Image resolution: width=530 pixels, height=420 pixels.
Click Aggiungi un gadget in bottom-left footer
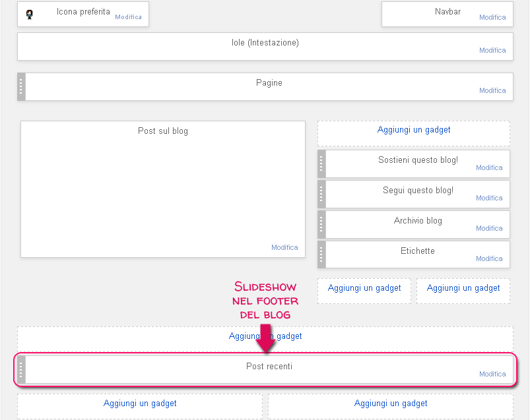pyautogui.click(x=140, y=404)
